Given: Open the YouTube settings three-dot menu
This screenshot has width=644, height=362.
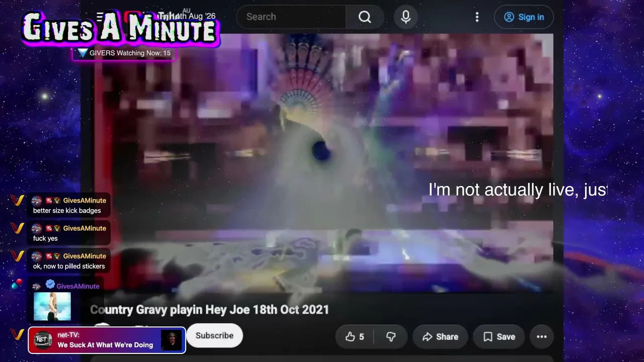Looking at the screenshot, I should [477, 17].
